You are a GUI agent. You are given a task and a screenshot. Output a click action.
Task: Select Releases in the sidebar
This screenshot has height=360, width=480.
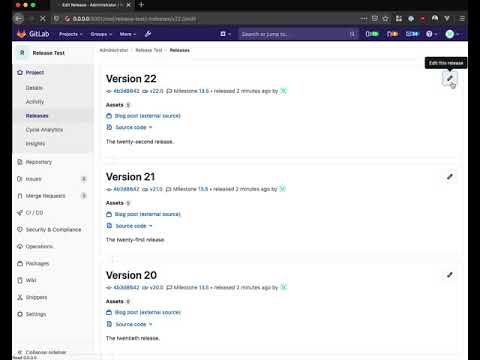click(x=37, y=116)
